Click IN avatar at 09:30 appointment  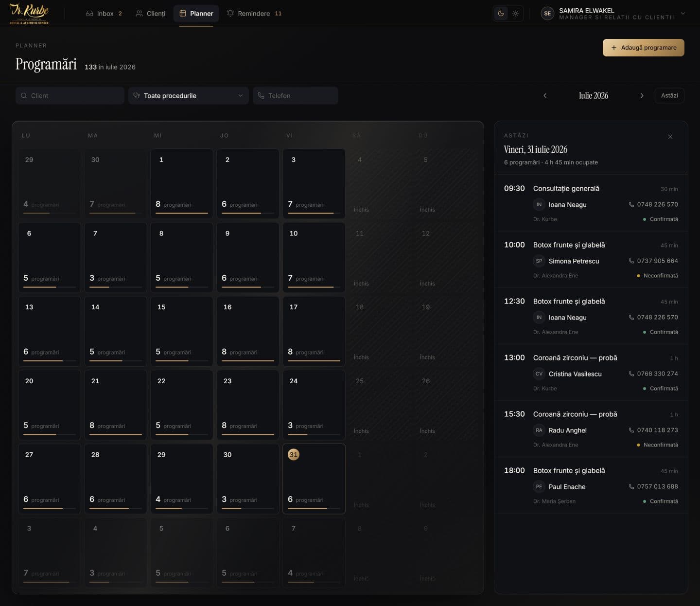pyautogui.click(x=539, y=205)
